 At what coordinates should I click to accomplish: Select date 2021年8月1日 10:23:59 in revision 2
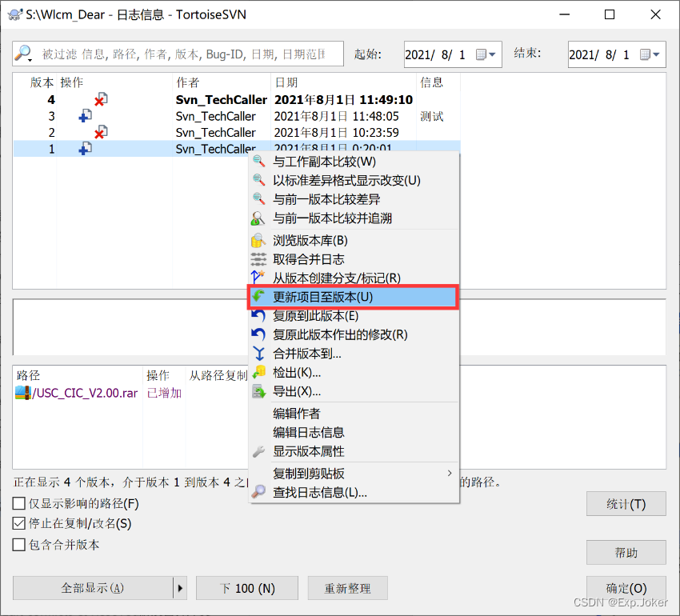tap(337, 132)
